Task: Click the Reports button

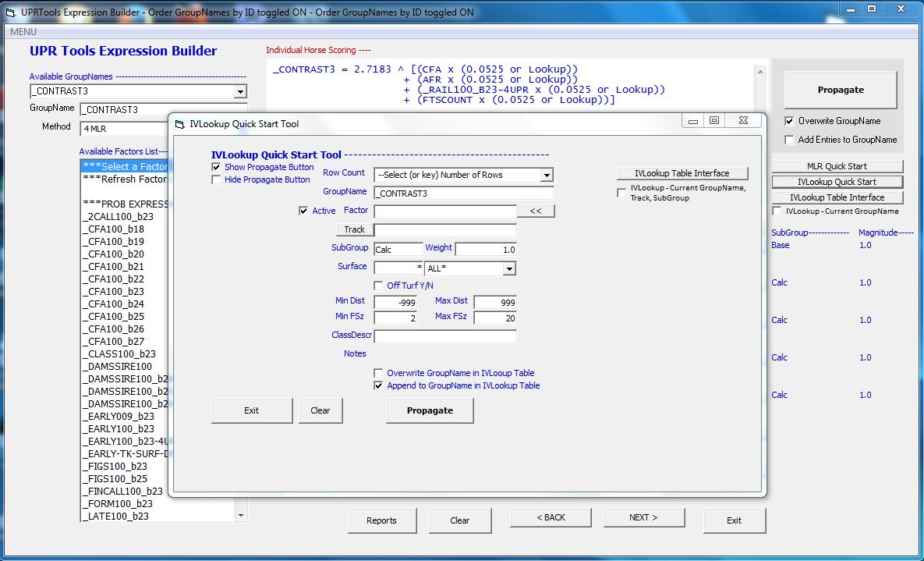Action: (x=382, y=520)
